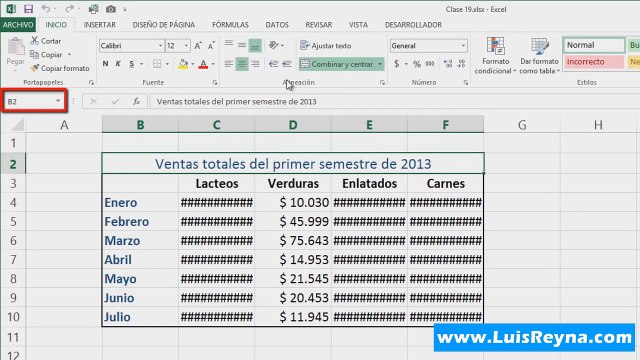
Task: Click Combinar y centrar button
Action: click(x=337, y=64)
